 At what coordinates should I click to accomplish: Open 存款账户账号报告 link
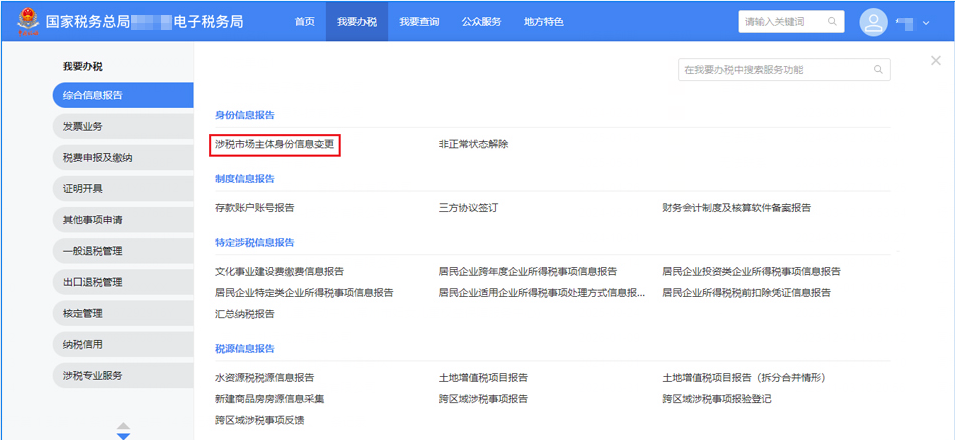(x=255, y=208)
